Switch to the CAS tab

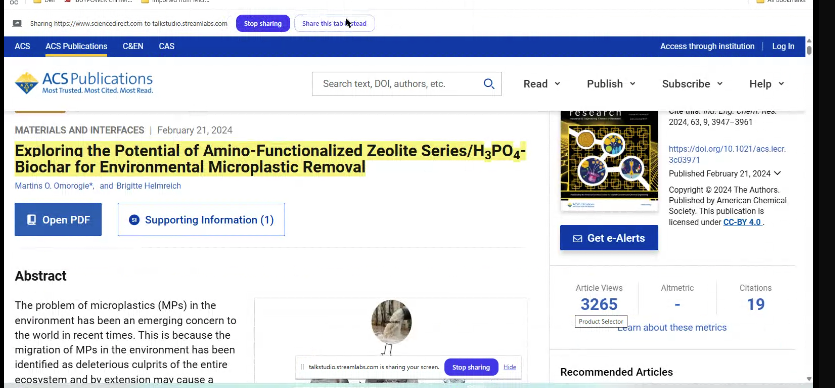(x=166, y=46)
